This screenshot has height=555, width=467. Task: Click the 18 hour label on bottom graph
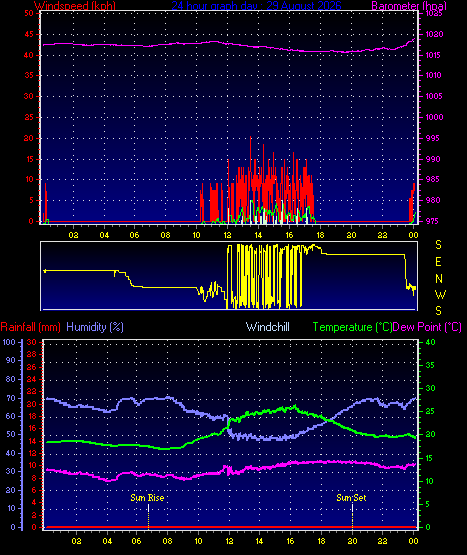(321, 541)
